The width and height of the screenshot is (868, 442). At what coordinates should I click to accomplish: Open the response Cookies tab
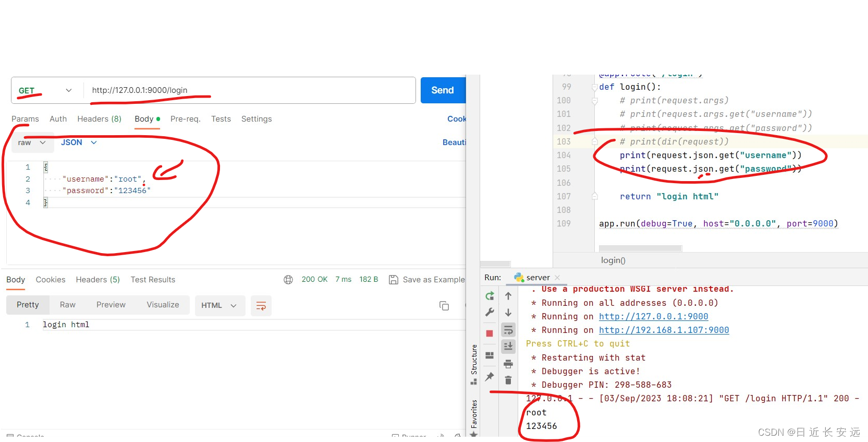[51, 280]
